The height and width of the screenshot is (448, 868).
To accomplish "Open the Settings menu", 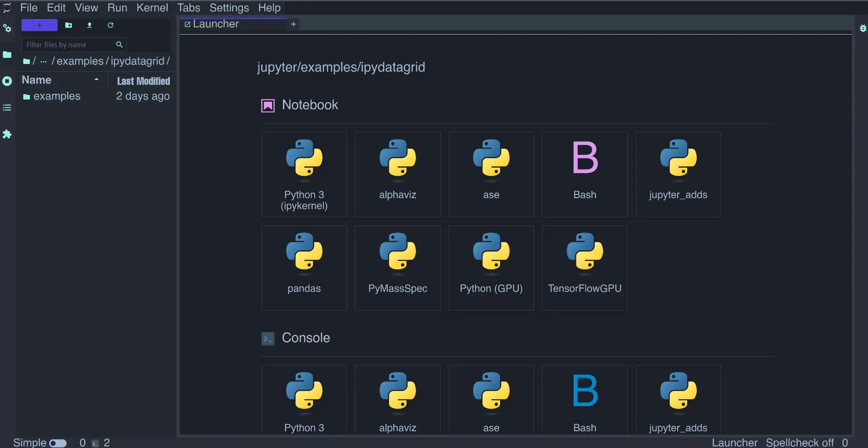I will (x=229, y=8).
